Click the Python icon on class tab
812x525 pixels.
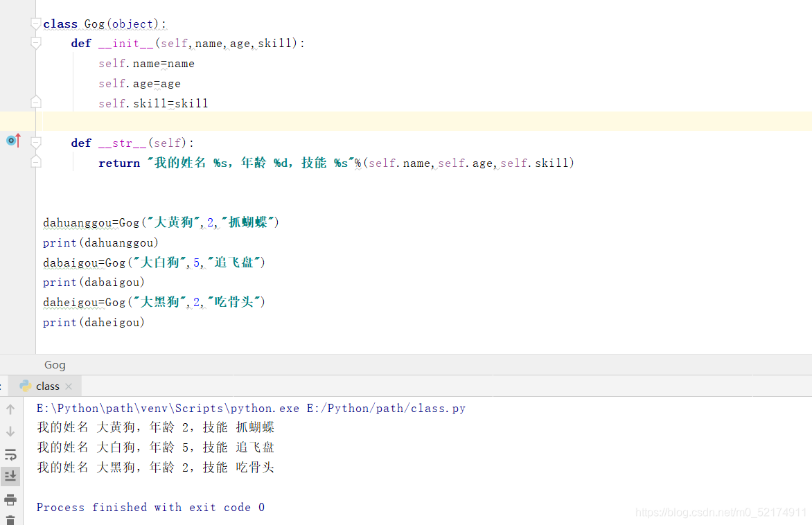[x=25, y=386]
